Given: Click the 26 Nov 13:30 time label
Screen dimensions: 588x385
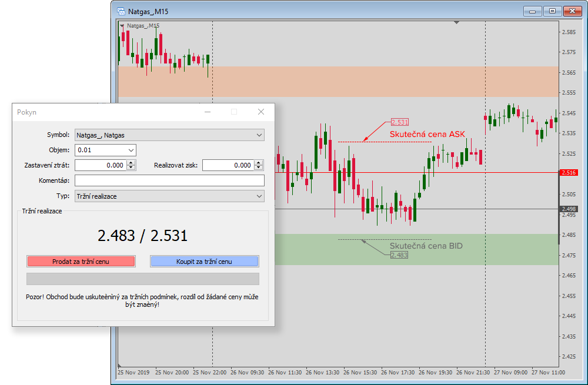Looking at the screenshot, I should pos(322,372).
